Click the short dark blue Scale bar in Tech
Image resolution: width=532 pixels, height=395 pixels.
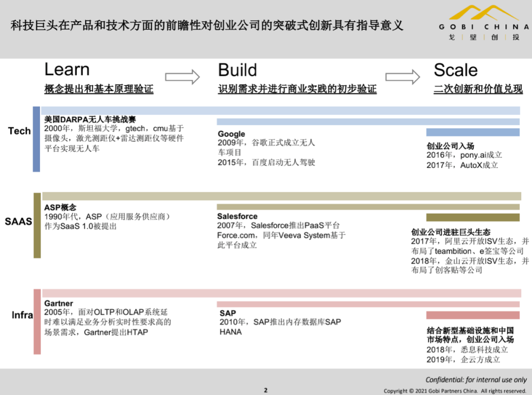pos(473,132)
